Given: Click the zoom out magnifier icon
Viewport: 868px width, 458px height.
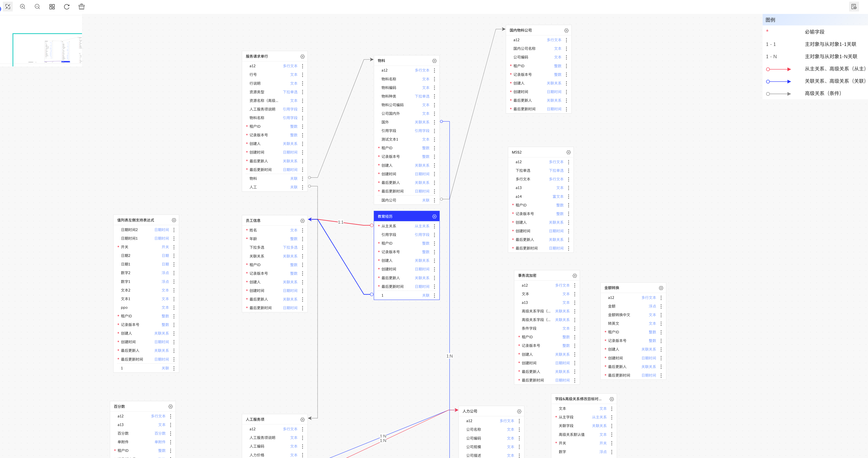Looking at the screenshot, I should [37, 7].
